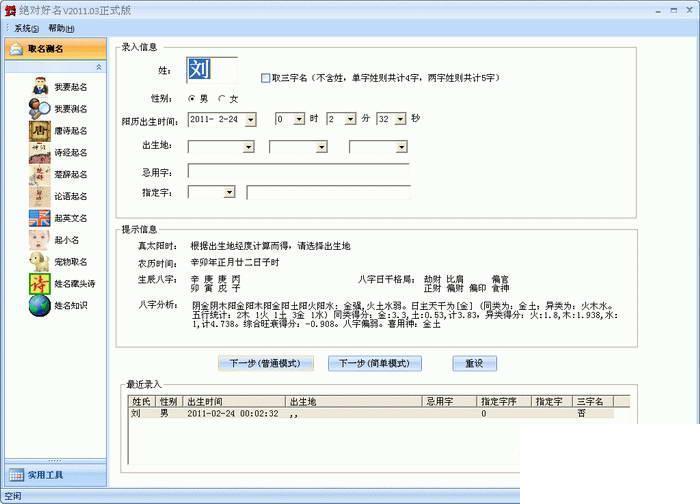Image resolution: width=700 pixels, height=504 pixels.
Task: Switch to the 取名测名 panel tab
Action: (56, 49)
